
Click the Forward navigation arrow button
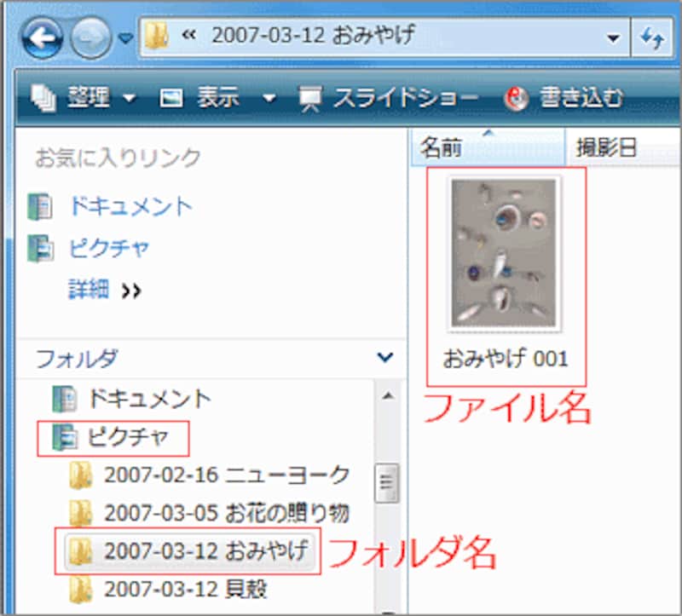[x=90, y=37]
